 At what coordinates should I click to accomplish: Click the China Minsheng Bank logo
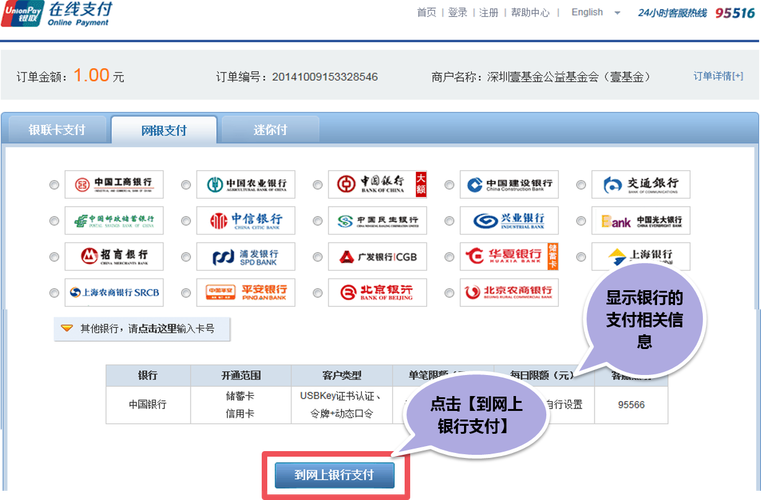pyautogui.click(x=378, y=220)
